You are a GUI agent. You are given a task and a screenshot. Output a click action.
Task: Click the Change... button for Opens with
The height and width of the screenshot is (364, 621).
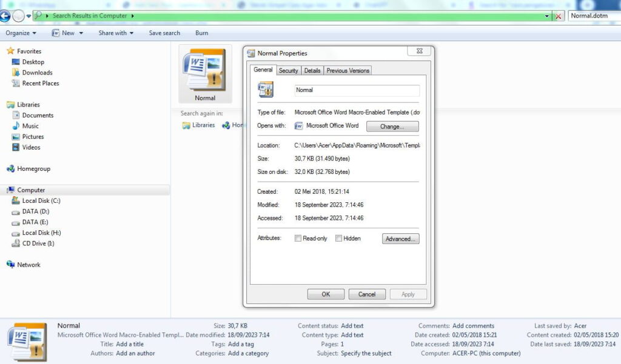pyautogui.click(x=392, y=127)
